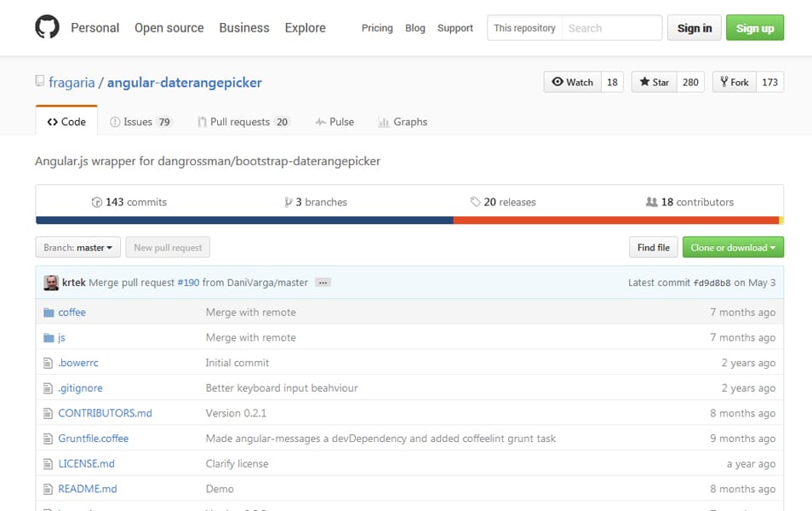Open the README.md file
Image resolution: width=812 pixels, height=511 pixels.
click(88, 489)
